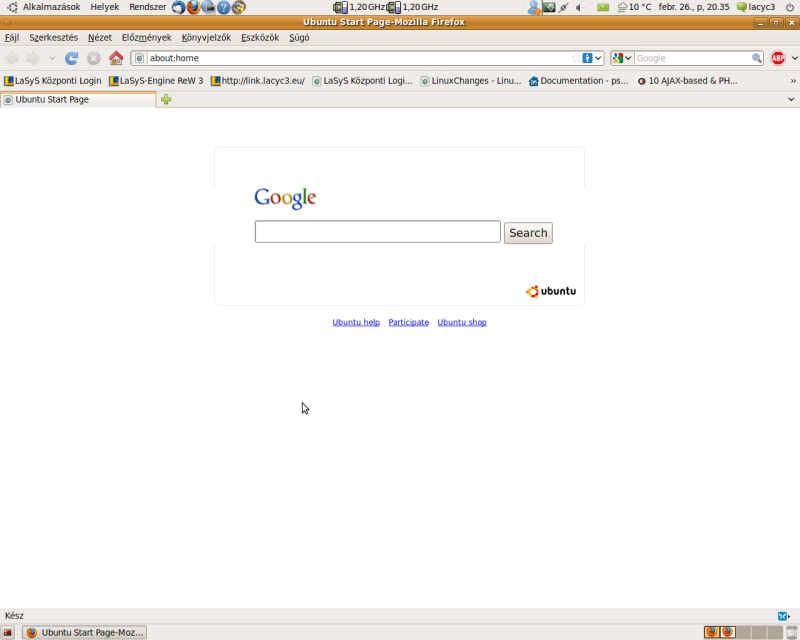
Task: Open the lacyc3 user chat status menu
Action: pos(756,7)
